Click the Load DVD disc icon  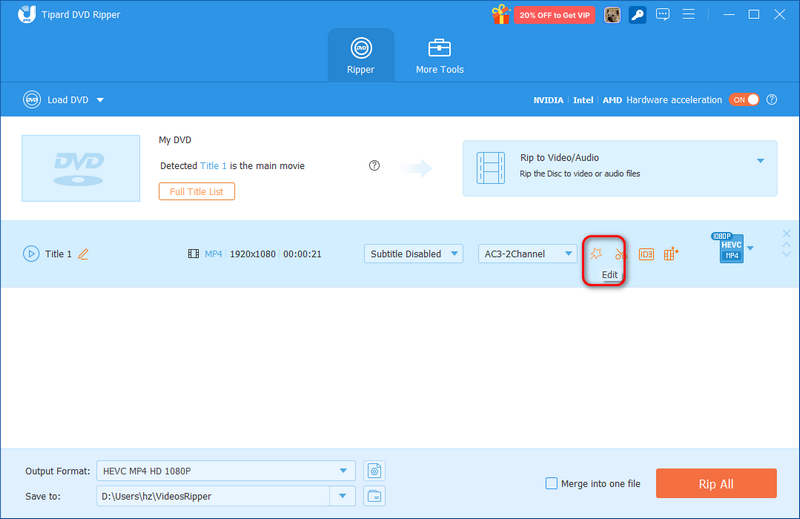pyautogui.click(x=32, y=100)
